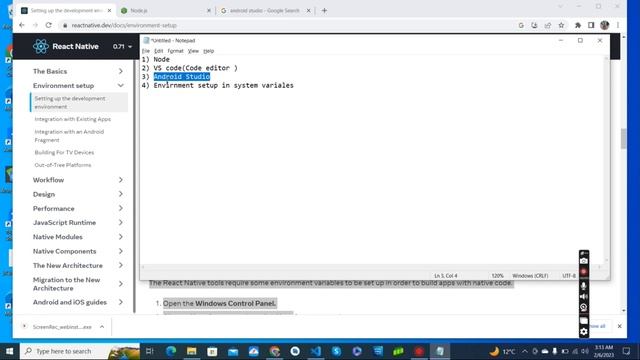Open Skype from the taskbar
The height and width of the screenshot is (360, 640).
click(x=336, y=351)
